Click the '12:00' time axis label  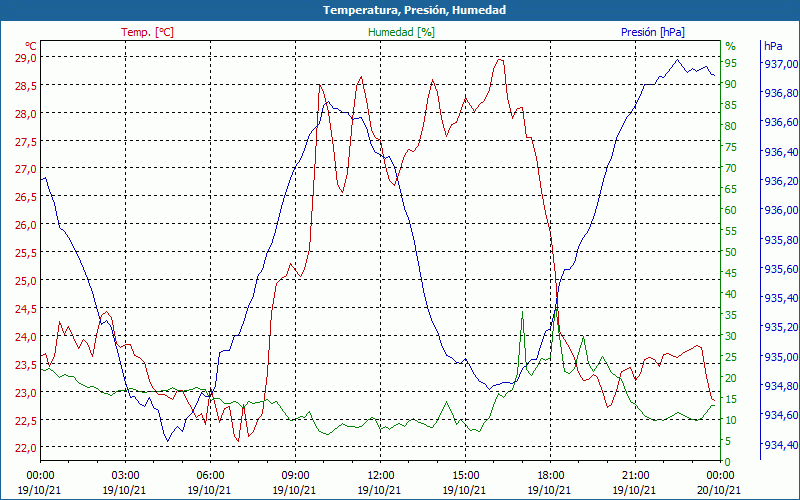pos(380,476)
